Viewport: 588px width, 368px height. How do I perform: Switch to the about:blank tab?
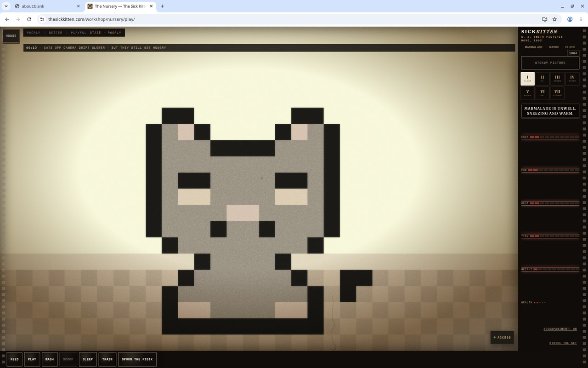[47, 6]
